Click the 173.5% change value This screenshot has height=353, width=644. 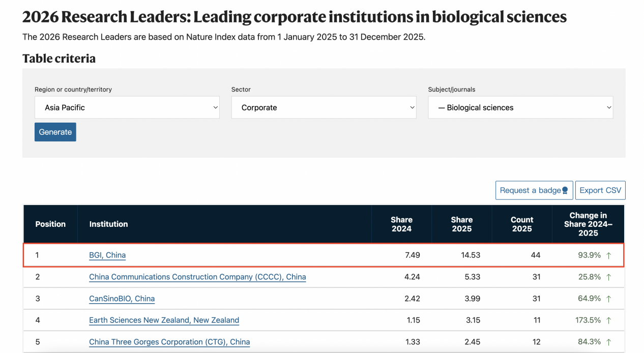pyautogui.click(x=587, y=320)
